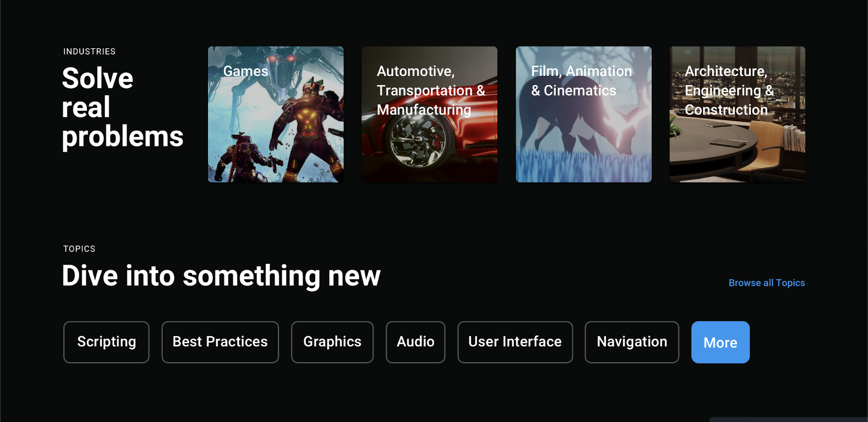Open Architecture, Engineering & Construction card title
This screenshot has height=422, width=868.
[729, 90]
